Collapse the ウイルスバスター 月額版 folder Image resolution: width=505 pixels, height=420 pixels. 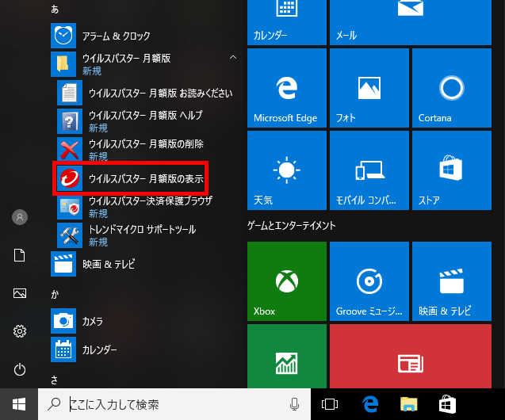coord(232,59)
